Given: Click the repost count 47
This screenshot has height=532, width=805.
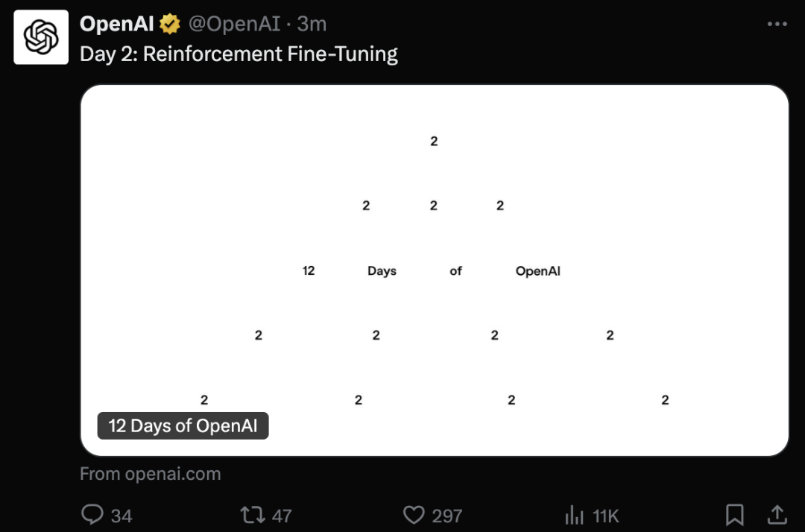Looking at the screenshot, I should (x=282, y=515).
